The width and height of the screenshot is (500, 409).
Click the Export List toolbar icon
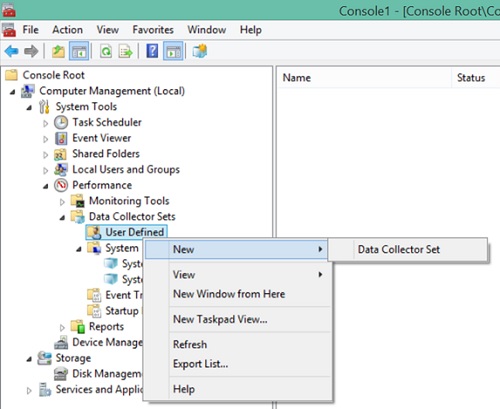[x=126, y=51]
